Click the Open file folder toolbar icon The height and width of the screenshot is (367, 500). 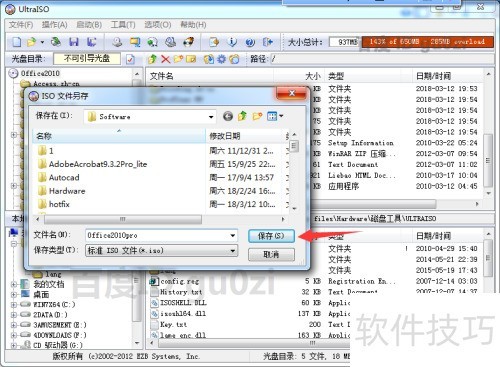pos(32,42)
